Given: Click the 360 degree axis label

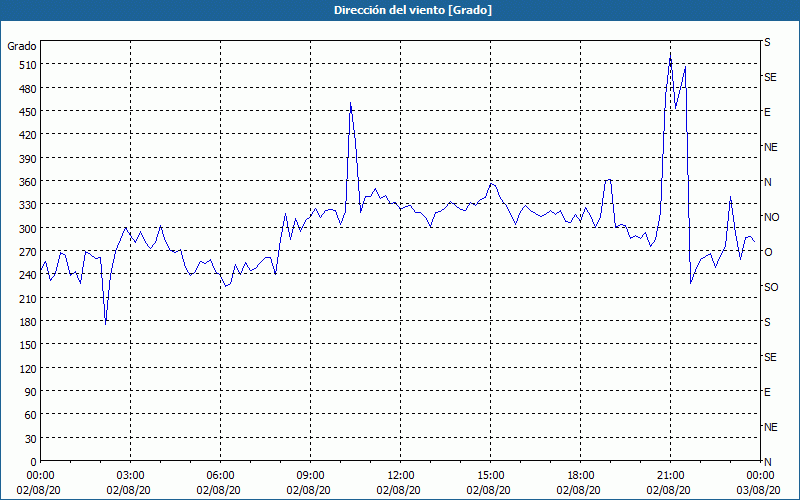Looking at the screenshot, I should 28,182.
